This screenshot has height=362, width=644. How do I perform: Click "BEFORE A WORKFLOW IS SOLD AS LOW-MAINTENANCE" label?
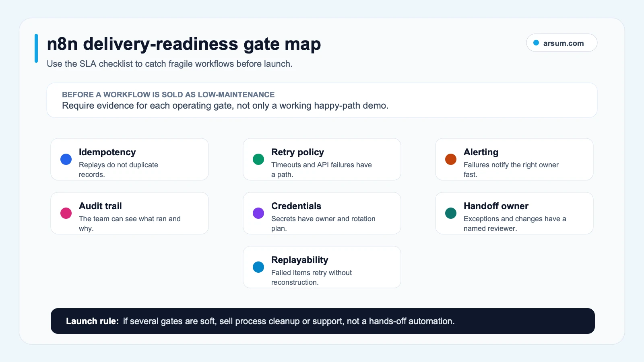168,95
